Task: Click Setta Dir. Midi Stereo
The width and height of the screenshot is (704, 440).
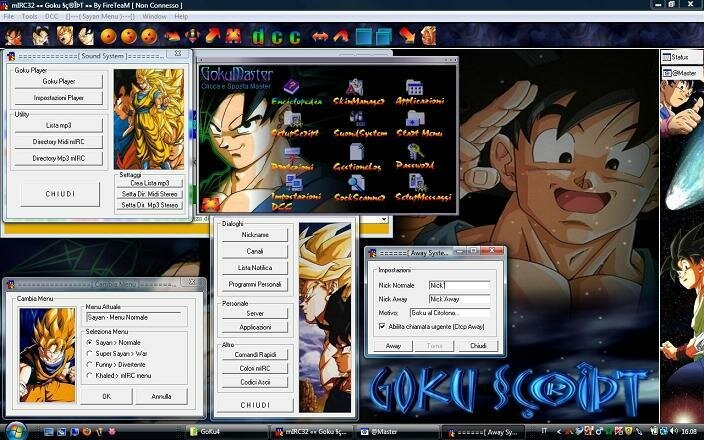Action: (x=150, y=194)
